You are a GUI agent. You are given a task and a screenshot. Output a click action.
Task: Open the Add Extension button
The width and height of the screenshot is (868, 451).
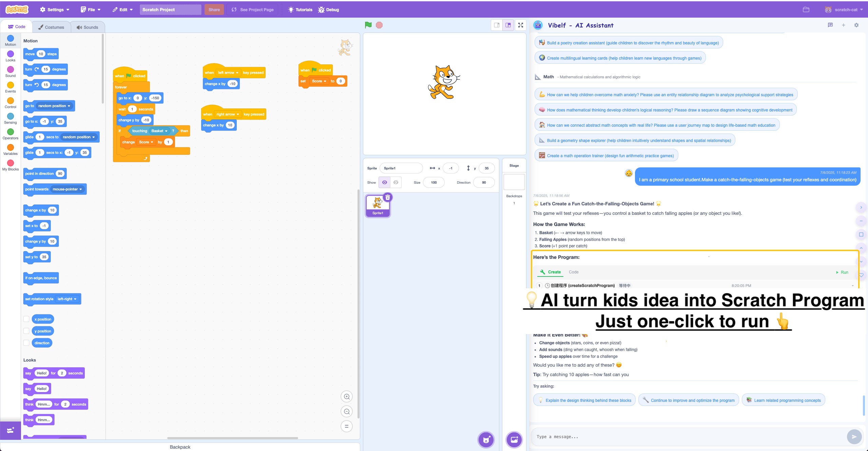tap(10, 430)
